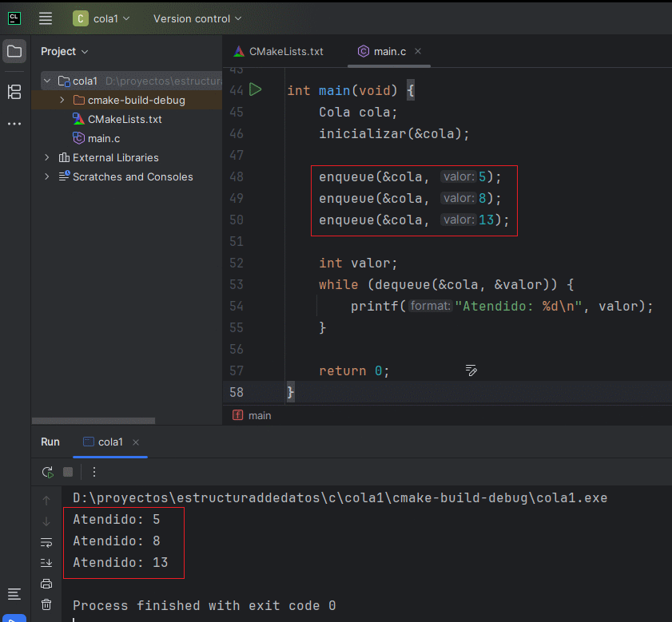Close the main.c editor tab
The image size is (672, 622).
coord(418,51)
